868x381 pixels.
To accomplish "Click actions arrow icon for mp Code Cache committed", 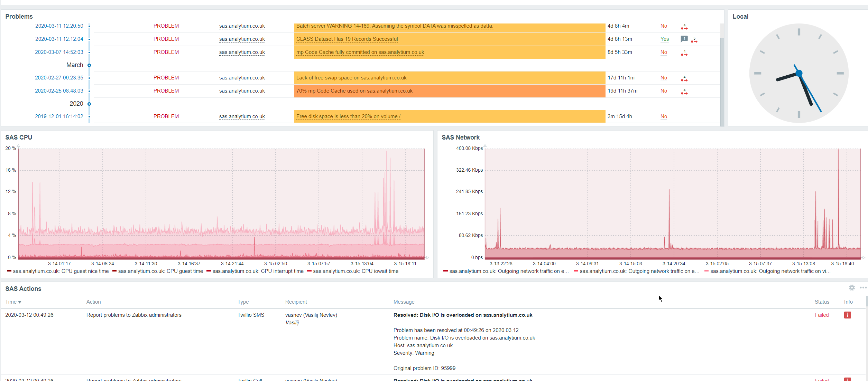I will point(684,54).
